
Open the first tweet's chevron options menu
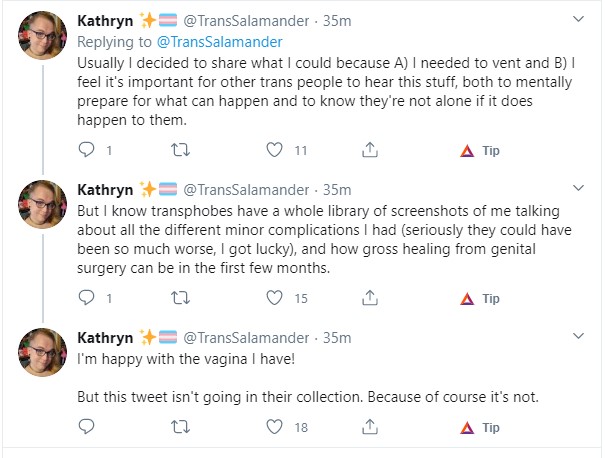click(x=578, y=19)
